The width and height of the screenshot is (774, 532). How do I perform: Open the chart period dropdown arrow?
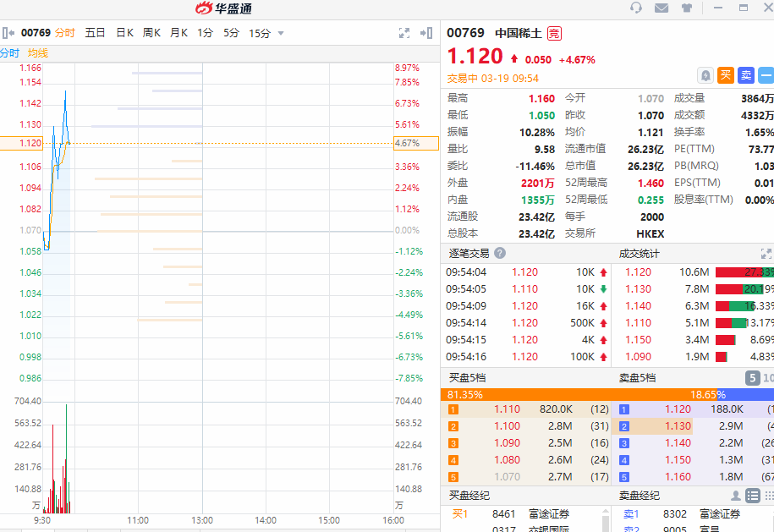[x=281, y=34]
